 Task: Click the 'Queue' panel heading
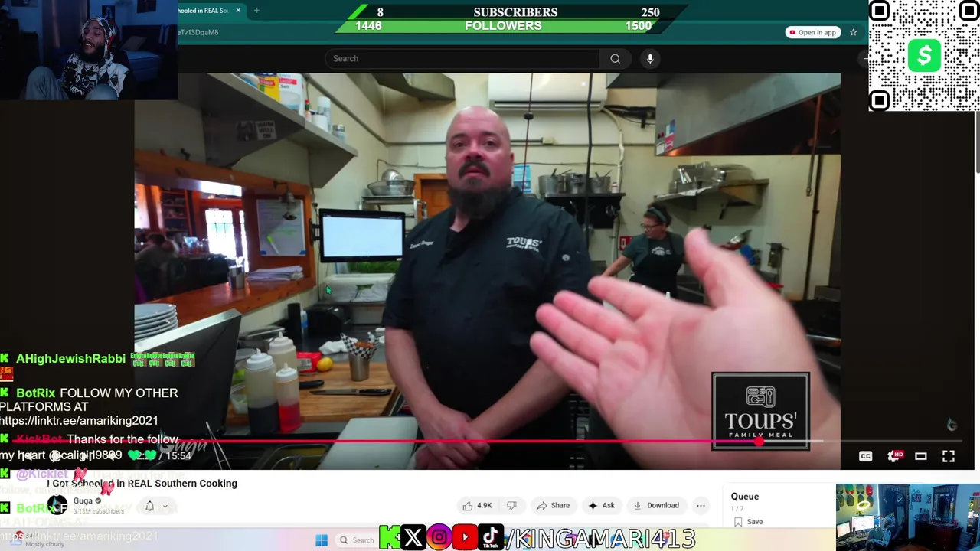pos(744,497)
